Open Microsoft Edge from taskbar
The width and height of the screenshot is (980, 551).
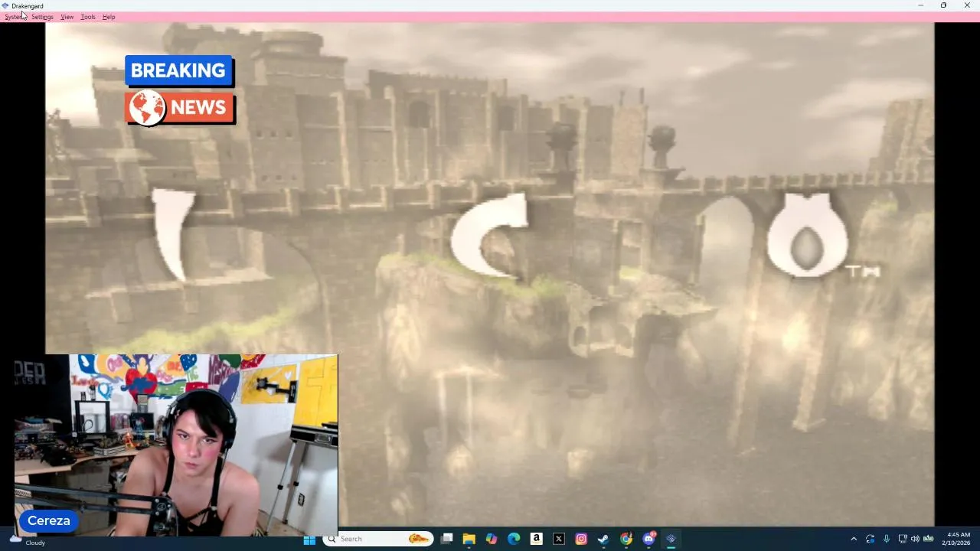coord(514,539)
